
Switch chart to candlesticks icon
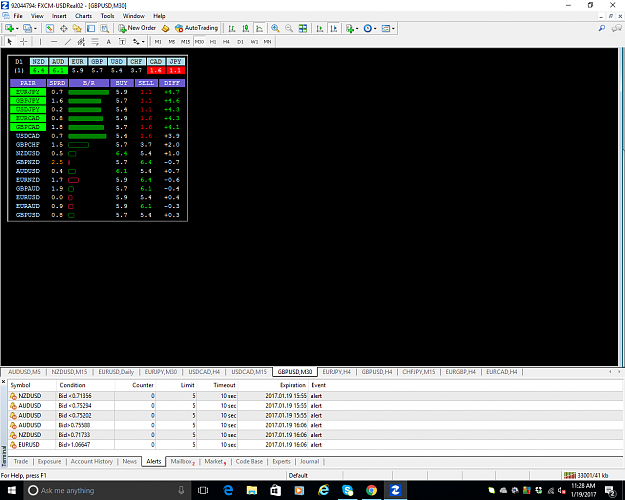(x=246, y=28)
